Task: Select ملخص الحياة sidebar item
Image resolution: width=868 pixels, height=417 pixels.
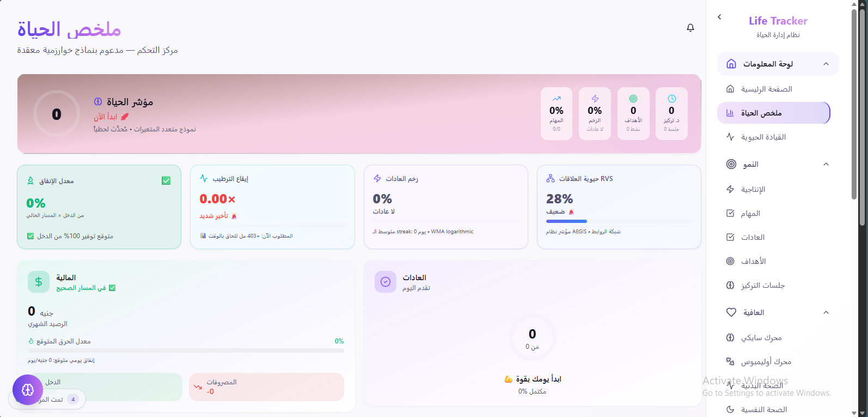Action: (x=774, y=113)
